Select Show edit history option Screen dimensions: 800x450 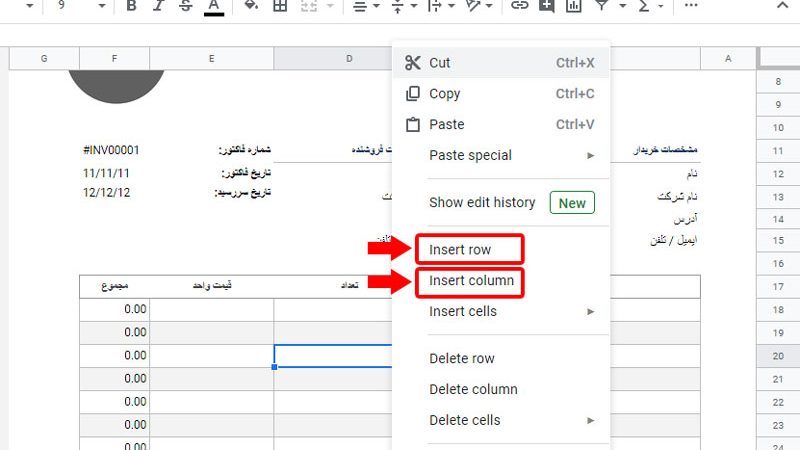[482, 203]
